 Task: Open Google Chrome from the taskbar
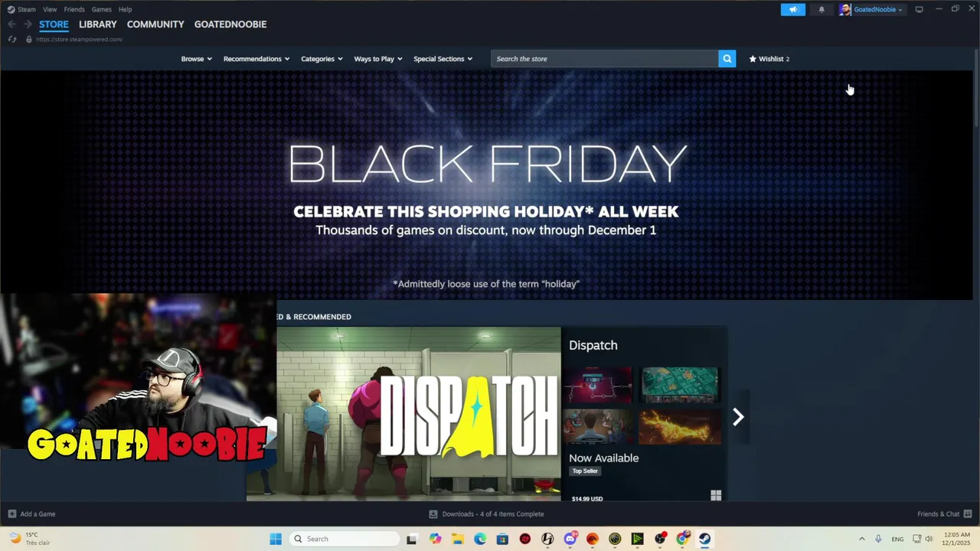point(682,539)
